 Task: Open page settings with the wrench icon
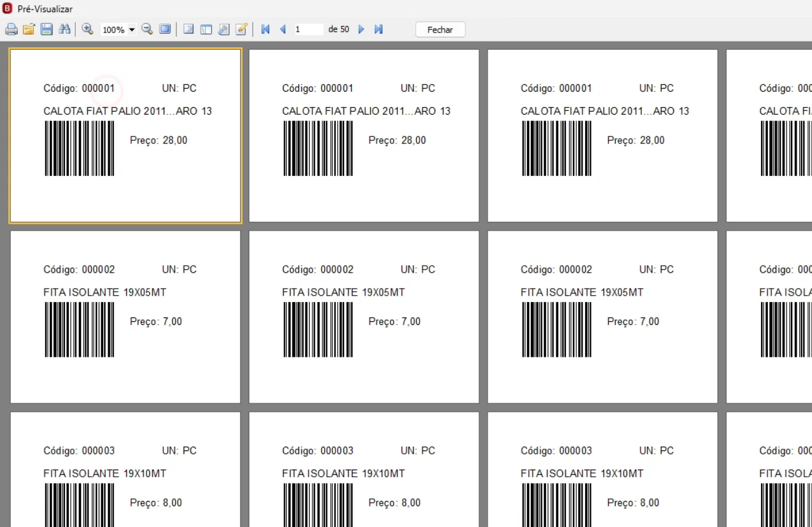tap(224, 29)
